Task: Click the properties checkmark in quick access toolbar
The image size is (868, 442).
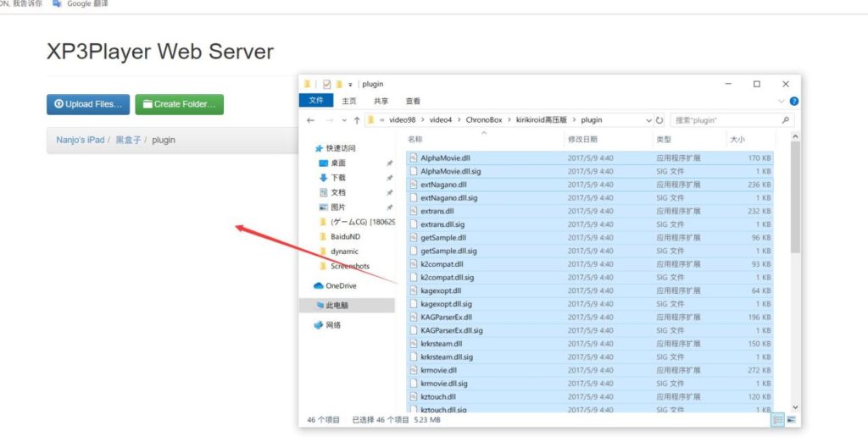Action: click(326, 84)
